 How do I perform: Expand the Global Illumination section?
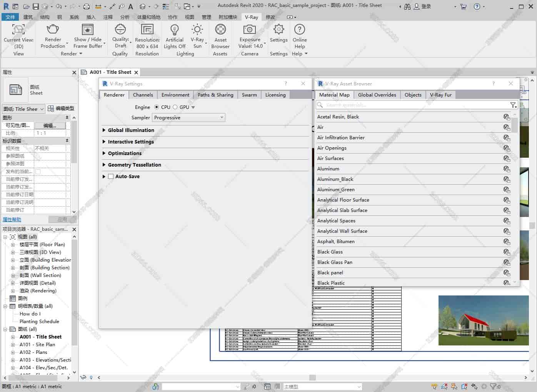point(131,130)
